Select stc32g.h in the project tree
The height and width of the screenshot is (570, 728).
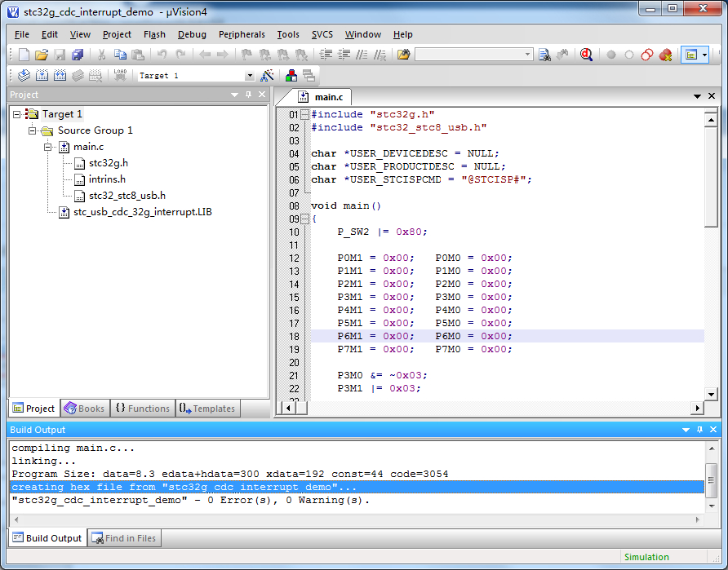(109, 163)
